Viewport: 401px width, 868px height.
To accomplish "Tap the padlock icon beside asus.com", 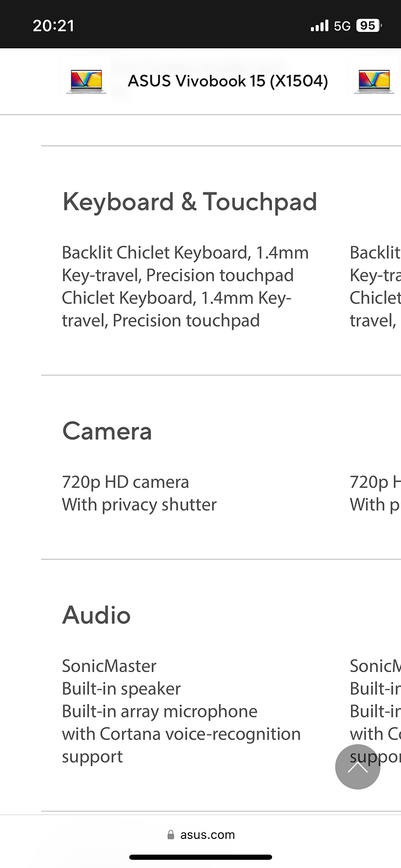I will [170, 835].
